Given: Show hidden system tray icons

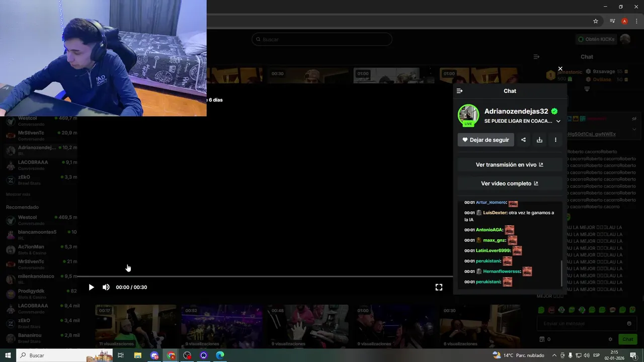Looking at the screenshot, I should click(x=554, y=355).
